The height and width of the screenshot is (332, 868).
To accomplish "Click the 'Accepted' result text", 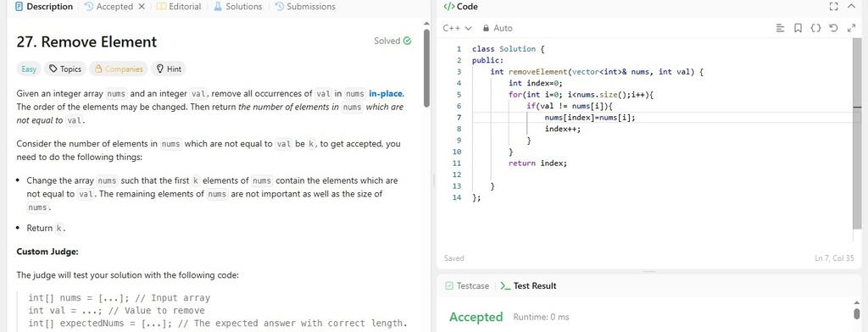I will pyautogui.click(x=476, y=317).
